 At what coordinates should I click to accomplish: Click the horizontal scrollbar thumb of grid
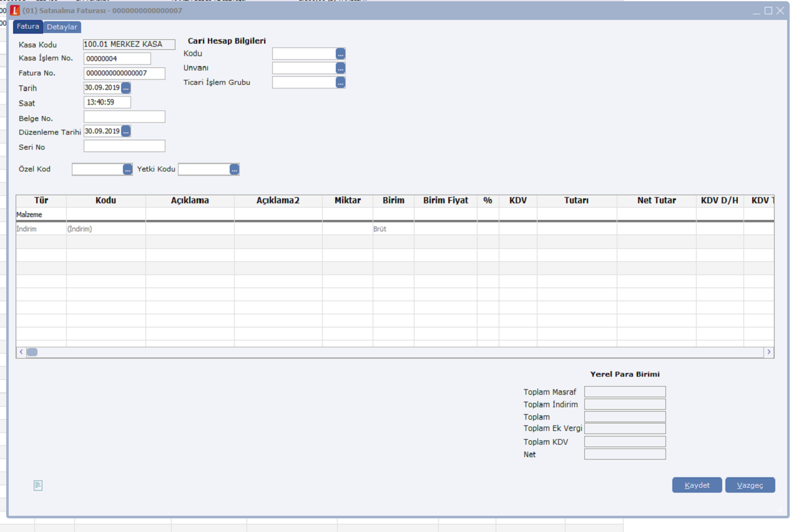pos(31,352)
